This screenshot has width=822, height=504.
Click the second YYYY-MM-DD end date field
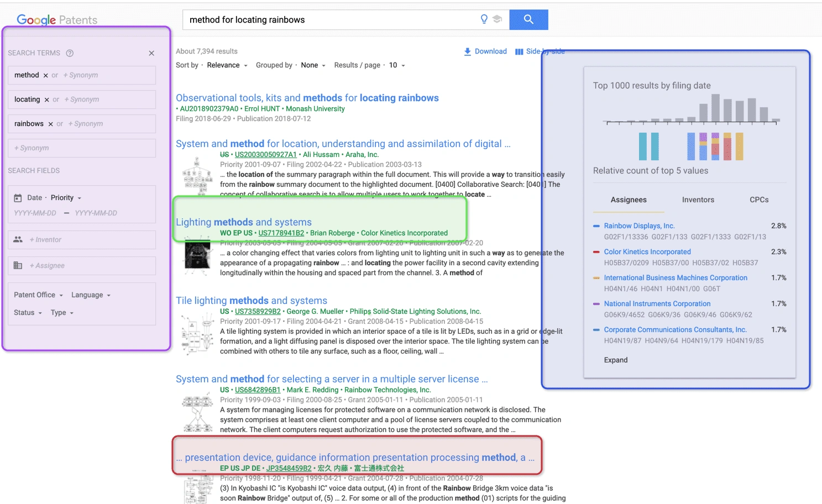point(96,213)
